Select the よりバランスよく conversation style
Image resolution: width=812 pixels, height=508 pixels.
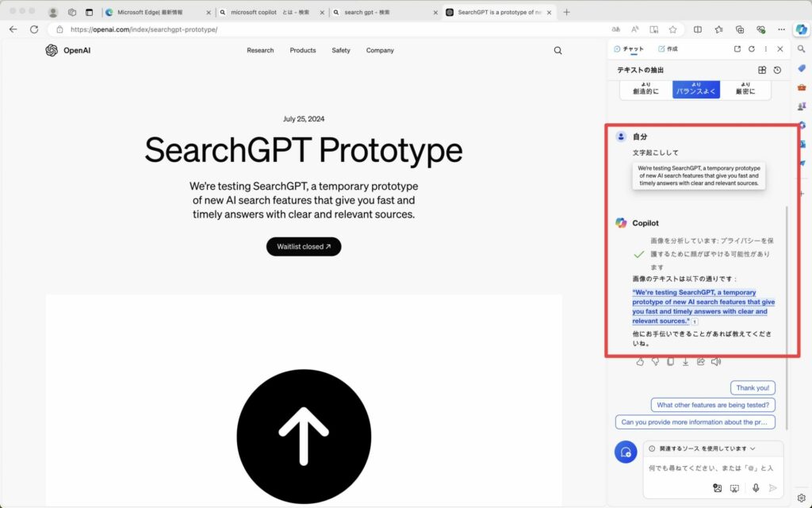695,88
